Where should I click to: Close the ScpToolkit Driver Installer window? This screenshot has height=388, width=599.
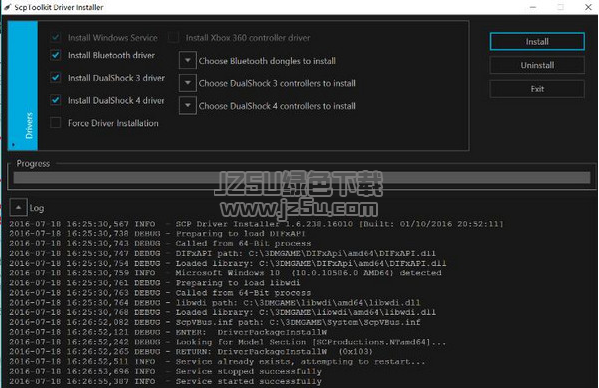coord(588,7)
